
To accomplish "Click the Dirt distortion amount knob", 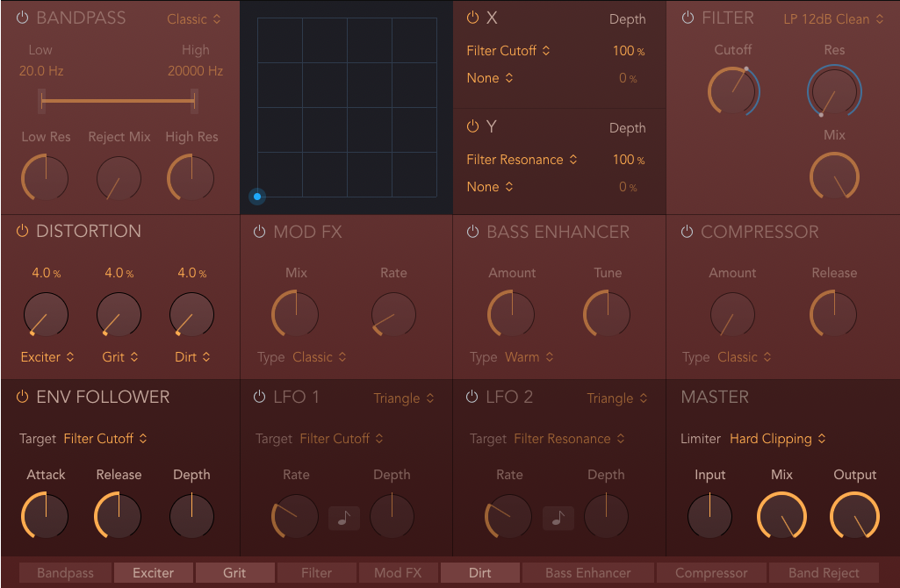I will point(191,314).
